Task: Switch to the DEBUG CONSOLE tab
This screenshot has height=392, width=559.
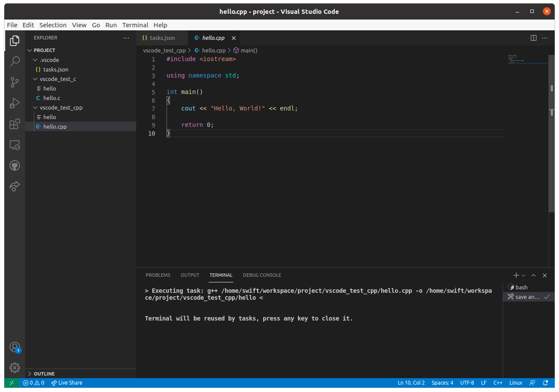Action: pos(262,275)
